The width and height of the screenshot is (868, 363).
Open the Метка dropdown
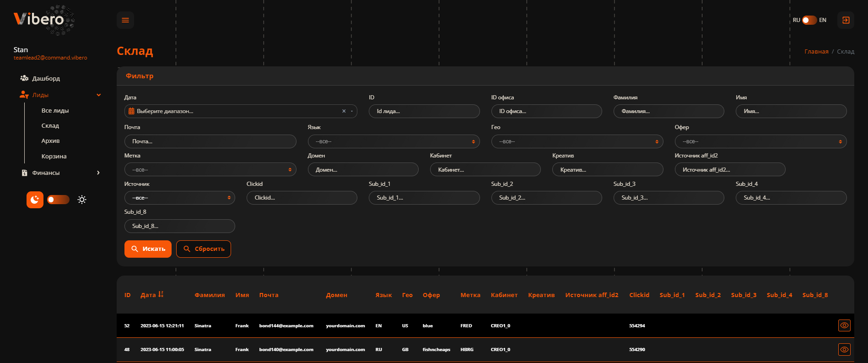210,170
